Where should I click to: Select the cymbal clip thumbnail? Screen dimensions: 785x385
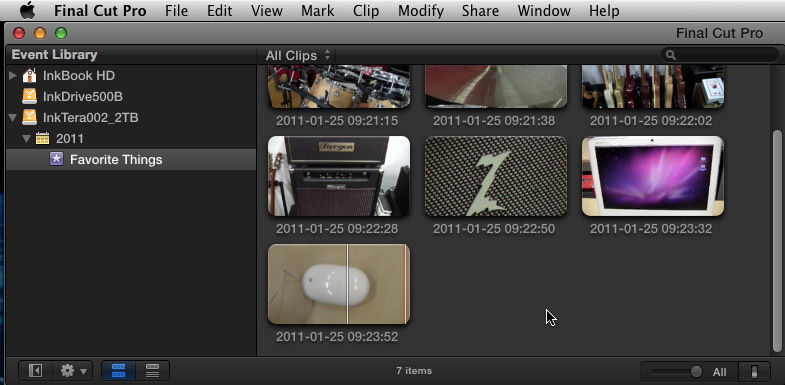tap(496, 86)
